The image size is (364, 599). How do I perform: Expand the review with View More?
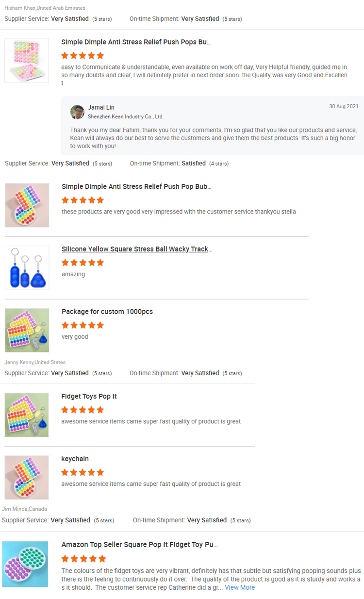(240, 587)
